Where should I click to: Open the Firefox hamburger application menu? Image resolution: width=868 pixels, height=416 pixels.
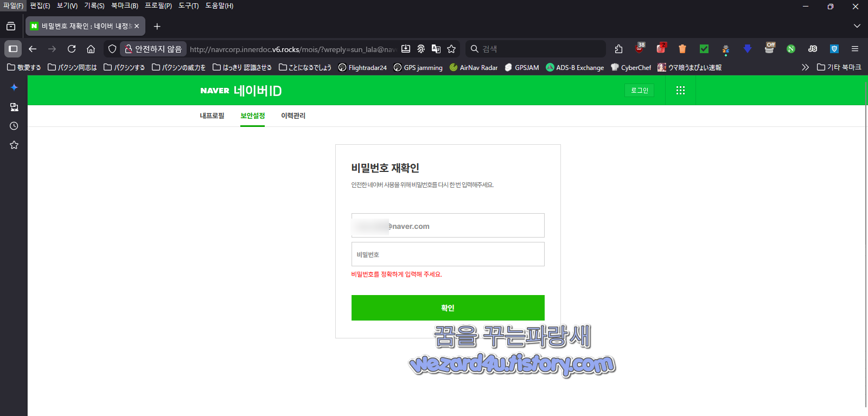pos(855,49)
